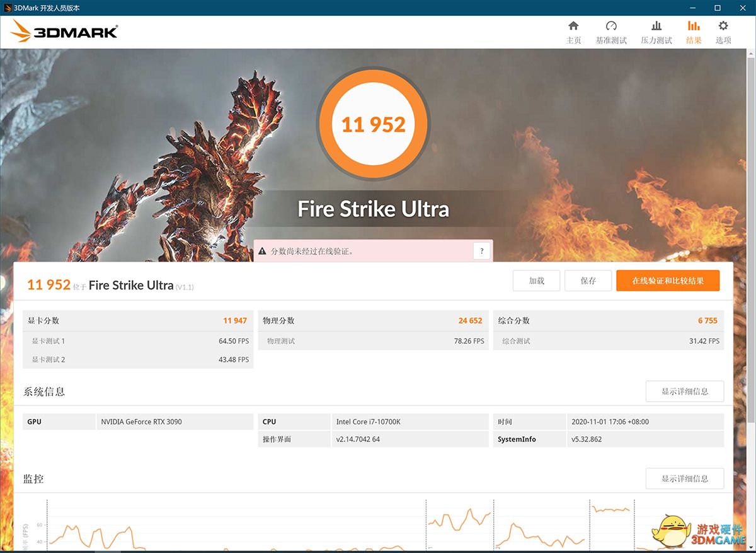756x553 pixels.
Task: Click the 3DMark app icon in title bar
Action: pyautogui.click(x=7, y=8)
